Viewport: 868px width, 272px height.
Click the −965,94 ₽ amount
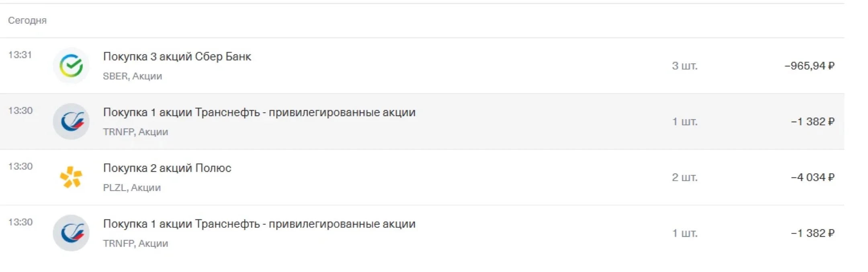coord(809,66)
